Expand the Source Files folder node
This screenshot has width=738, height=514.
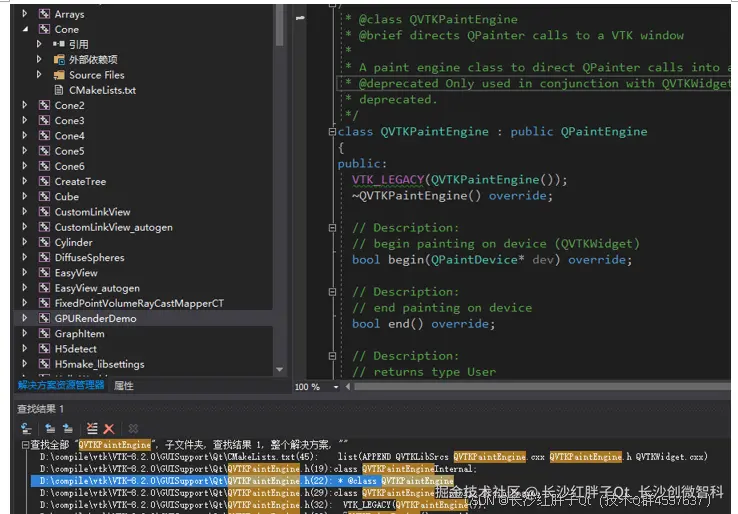point(39,74)
